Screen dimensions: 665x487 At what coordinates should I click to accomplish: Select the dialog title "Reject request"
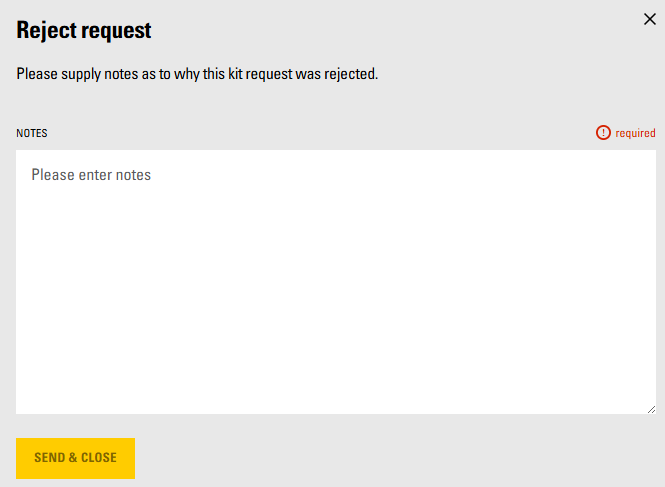(84, 31)
